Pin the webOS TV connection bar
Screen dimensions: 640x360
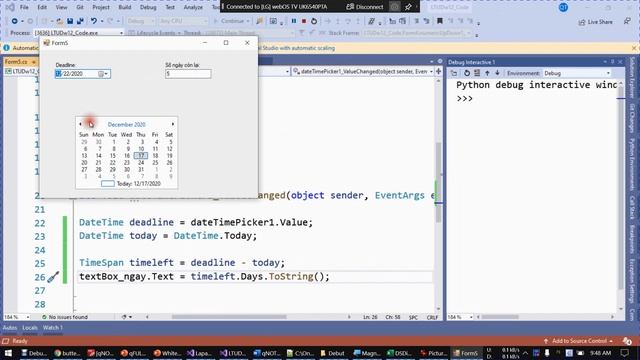(408, 7)
